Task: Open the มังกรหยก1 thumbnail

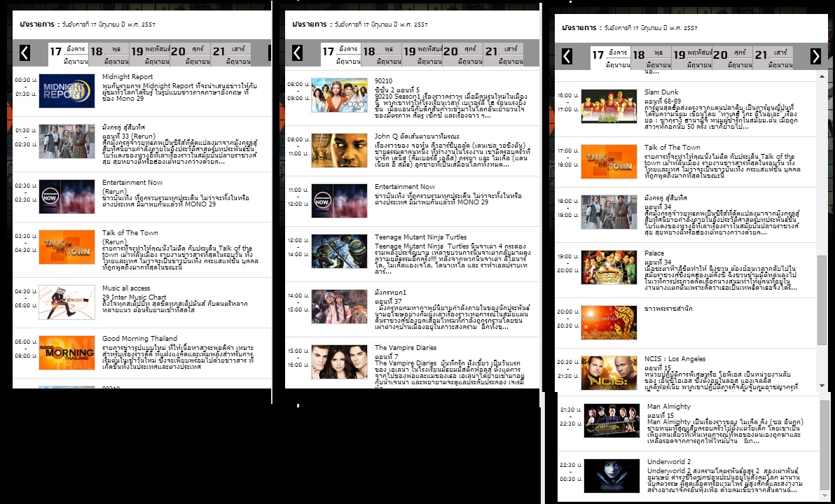Action: 339,307
